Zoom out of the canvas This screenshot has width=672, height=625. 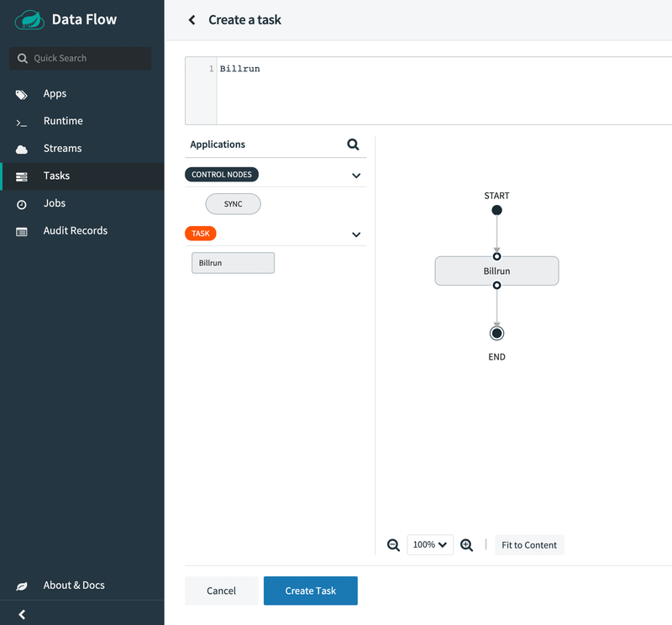(393, 545)
